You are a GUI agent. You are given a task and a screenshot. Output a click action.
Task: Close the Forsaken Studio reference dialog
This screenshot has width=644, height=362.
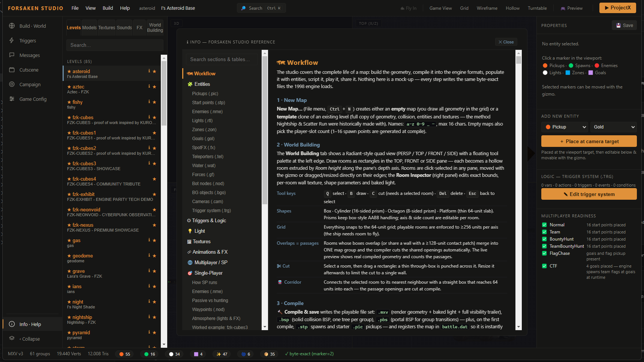click(x=506, y=42)
